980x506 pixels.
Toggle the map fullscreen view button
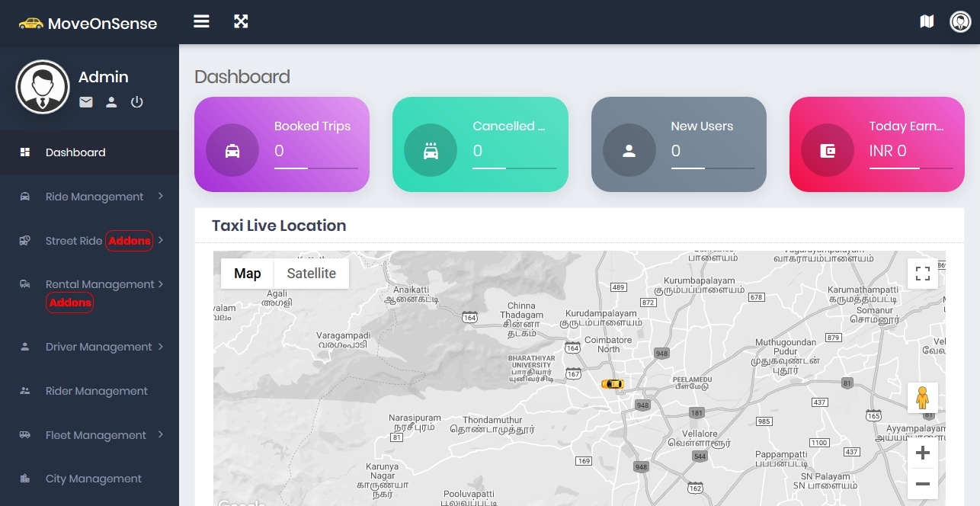pos(923,274)
